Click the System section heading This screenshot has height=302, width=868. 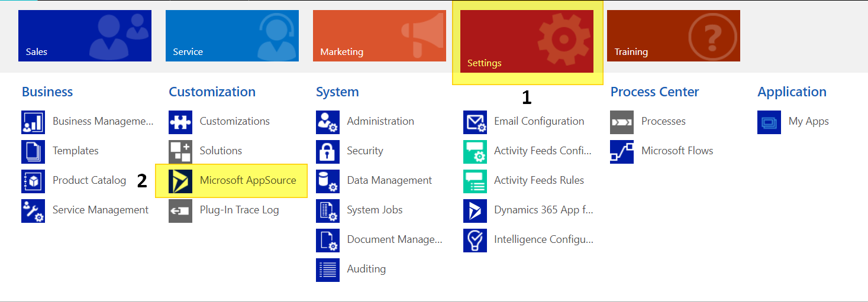[x=337, y=92]
